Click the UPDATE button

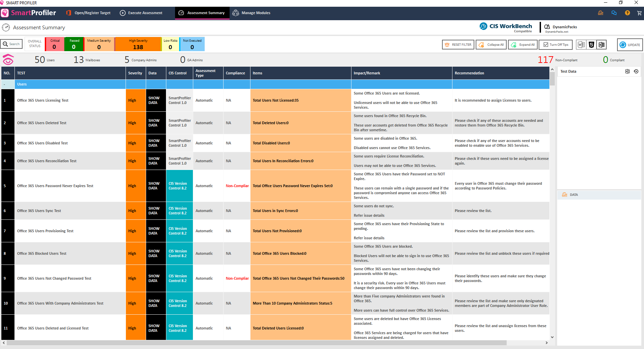(x=630, y=45)
